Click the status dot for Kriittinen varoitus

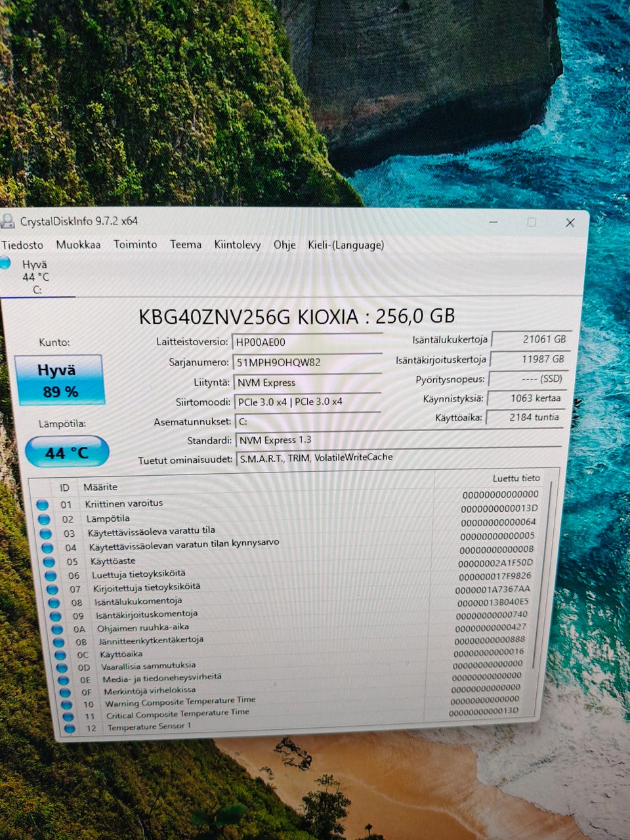(x=43, y=505)
